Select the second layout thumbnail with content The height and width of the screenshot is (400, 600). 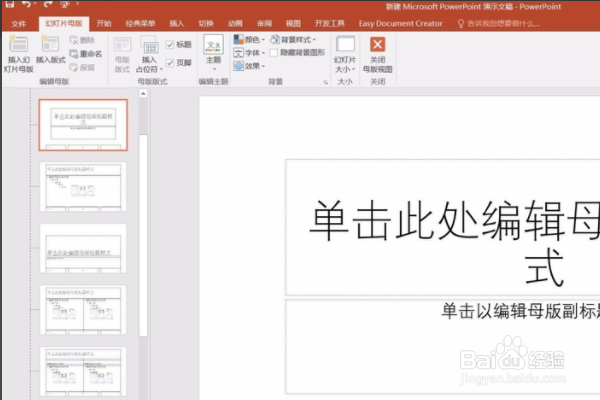pos(83,186)
